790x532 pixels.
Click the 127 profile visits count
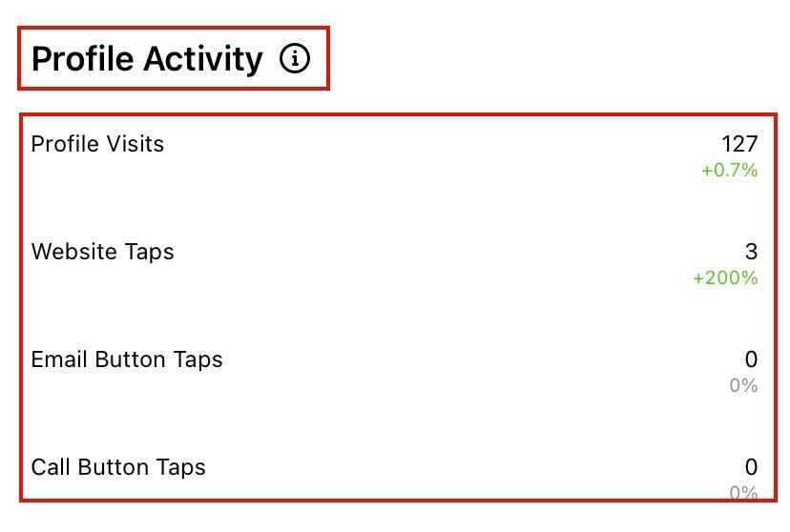coord(739,144)
